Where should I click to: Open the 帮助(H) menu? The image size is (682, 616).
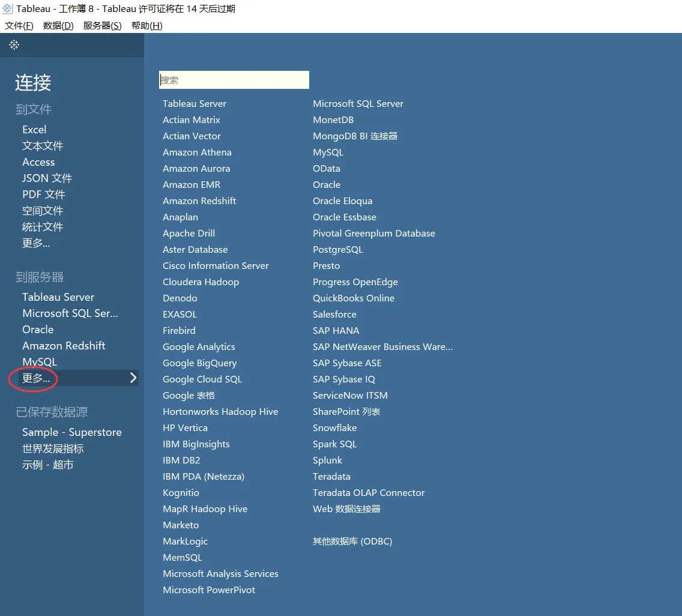coord(147,26)
